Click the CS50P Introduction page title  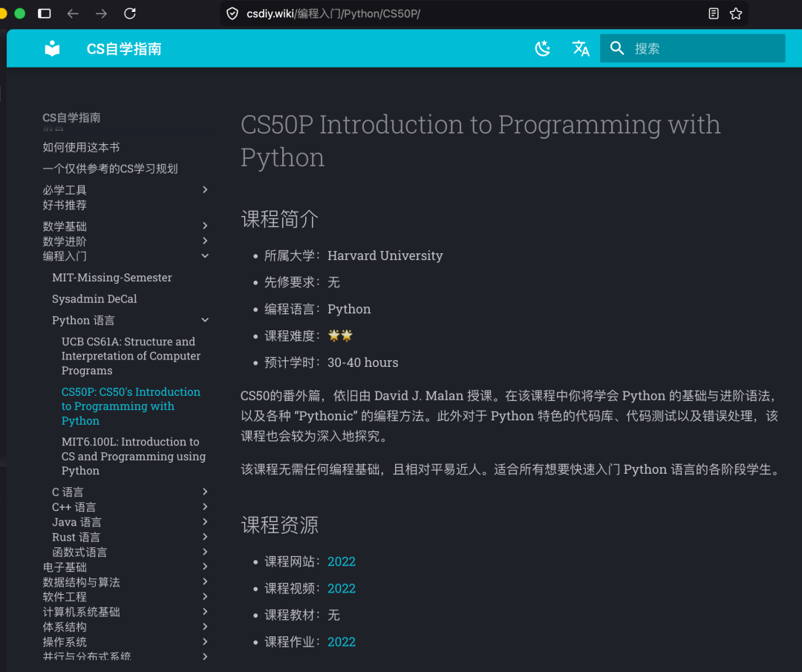(480, 140)
